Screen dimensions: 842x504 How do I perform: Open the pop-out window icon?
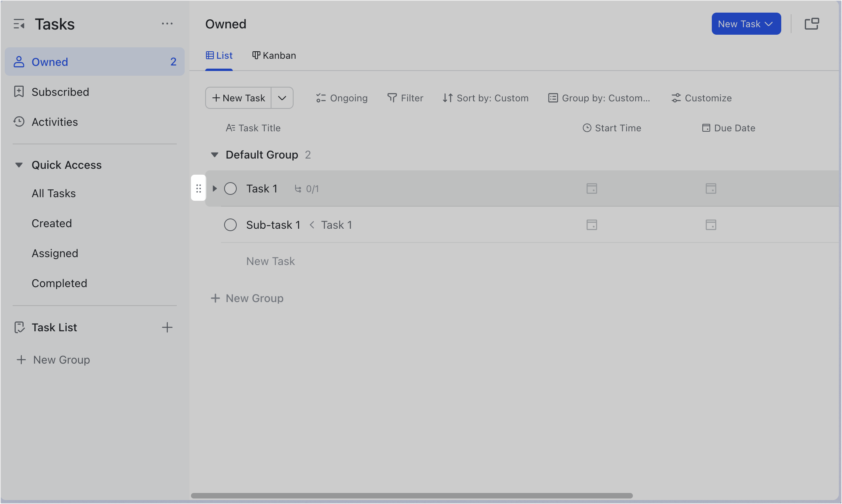pyautogui.click(x=812, y=24)
